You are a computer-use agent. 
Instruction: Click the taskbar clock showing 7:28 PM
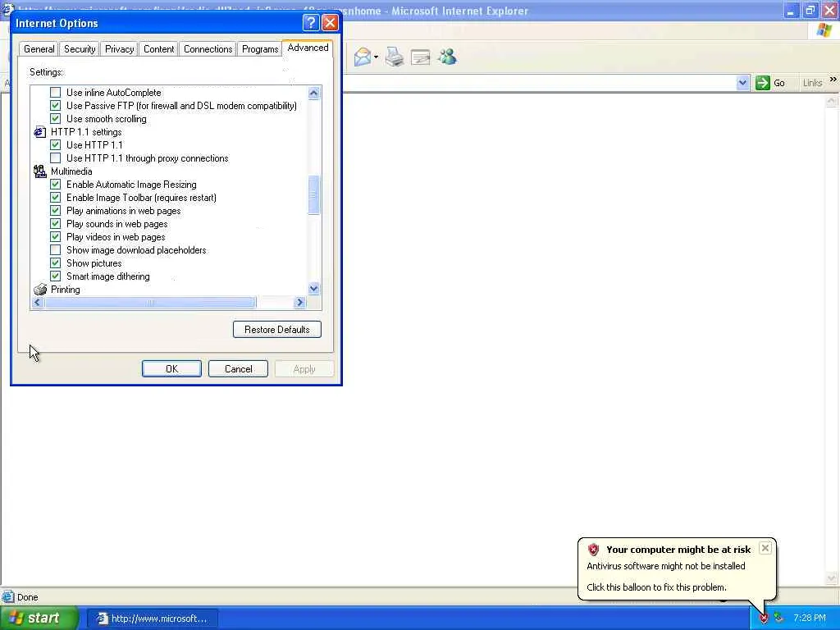[x=810, y=619]
